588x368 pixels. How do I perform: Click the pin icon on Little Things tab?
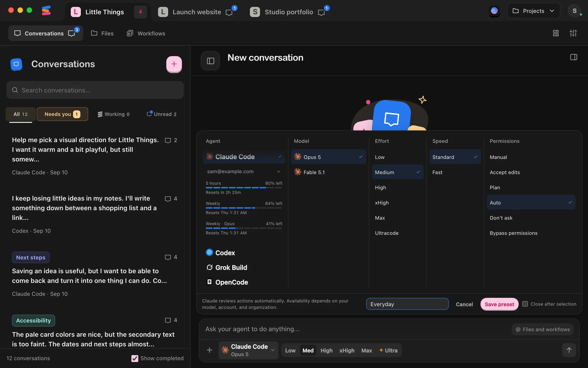tap(140, 12)
